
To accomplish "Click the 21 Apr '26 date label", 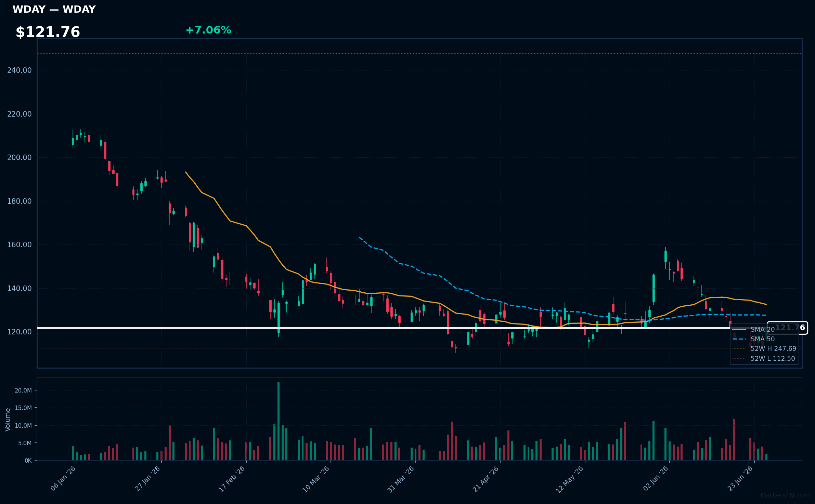I will click(486, 479).
